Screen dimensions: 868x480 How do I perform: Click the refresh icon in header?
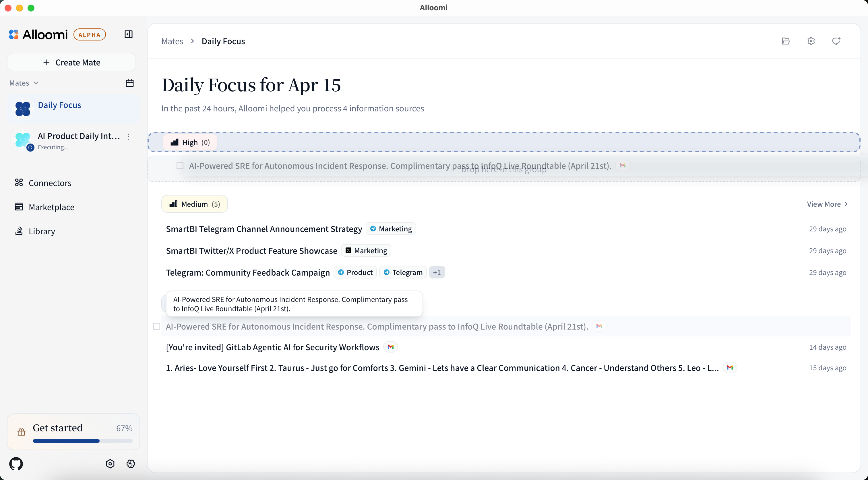pos(836,41)
